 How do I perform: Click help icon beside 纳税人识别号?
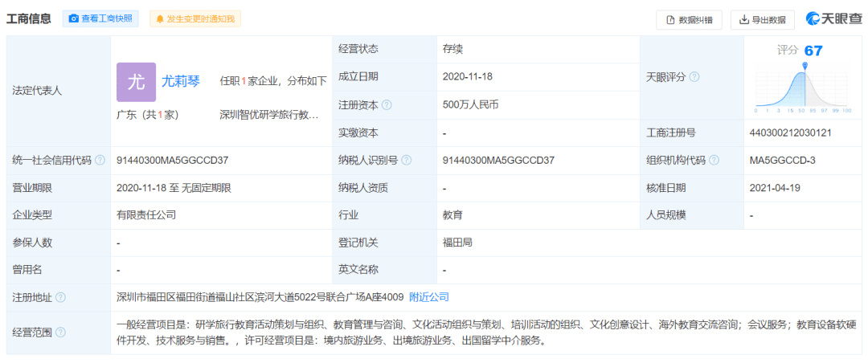[407, 161]
